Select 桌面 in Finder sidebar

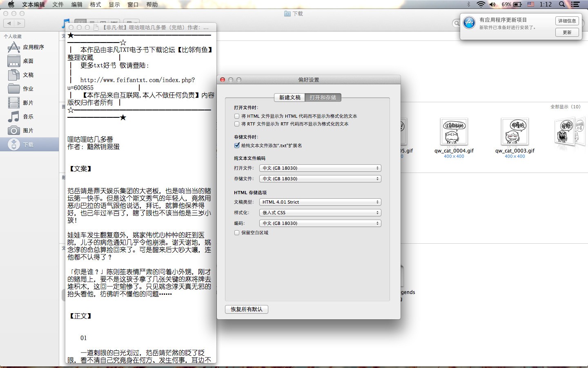coord(29,61)
